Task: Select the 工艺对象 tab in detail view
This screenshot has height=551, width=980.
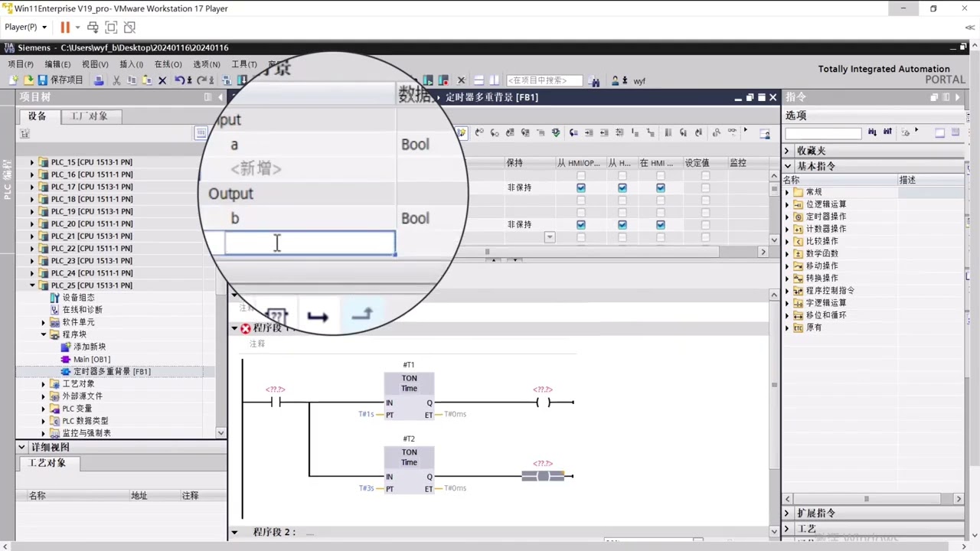Action: point(47,463)
